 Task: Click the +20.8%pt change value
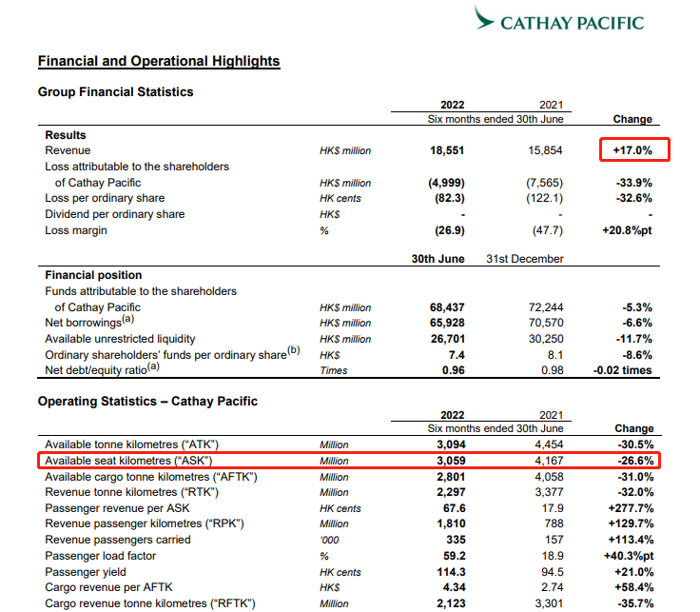[x=627, y=230]
